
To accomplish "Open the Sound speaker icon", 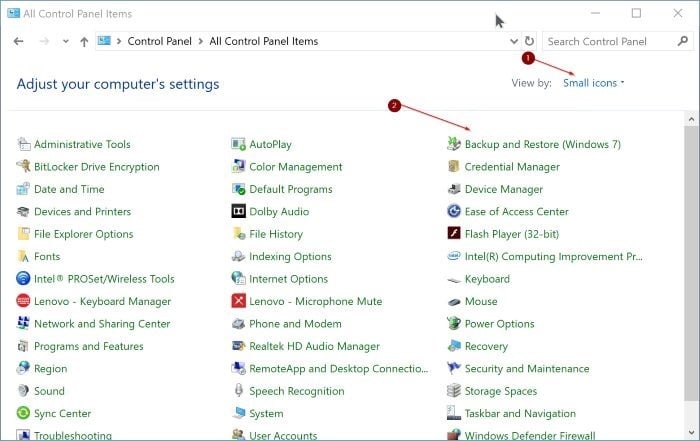I will [x=23, y=391].
